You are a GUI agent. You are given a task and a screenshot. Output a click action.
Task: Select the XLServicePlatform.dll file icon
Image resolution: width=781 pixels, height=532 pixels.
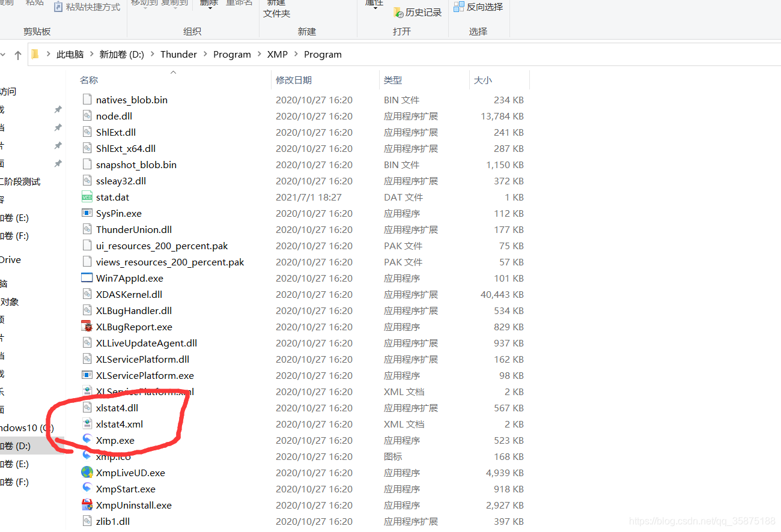pyautogui.click(x=87, y=359)
